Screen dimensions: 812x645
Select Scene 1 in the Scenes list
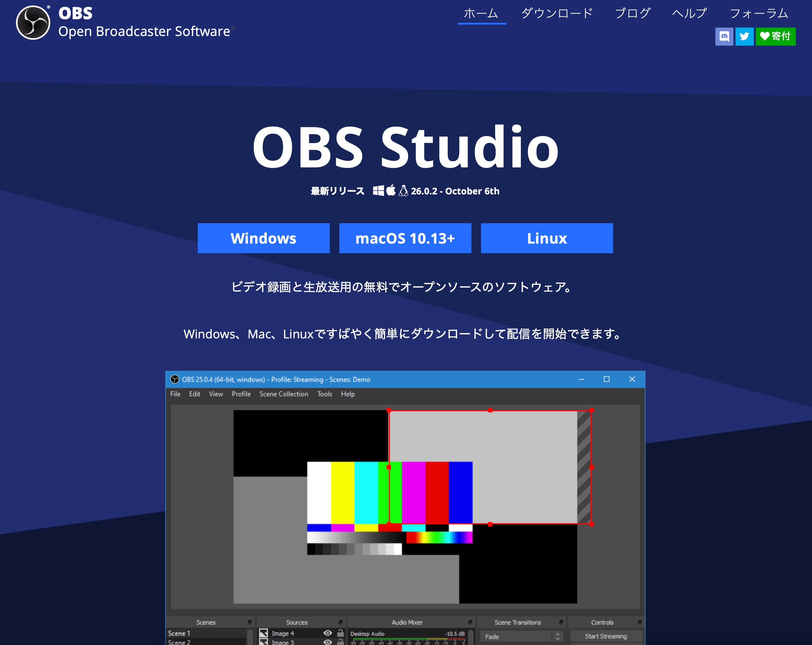click(x=206, y=633)
